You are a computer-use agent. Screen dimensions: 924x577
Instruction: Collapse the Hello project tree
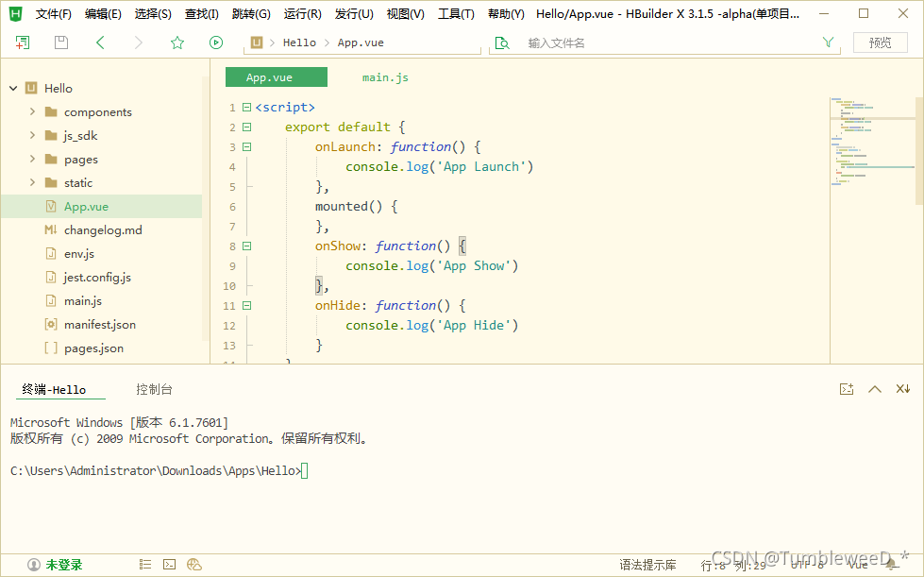pyautogui.click(x=12, y=88)
